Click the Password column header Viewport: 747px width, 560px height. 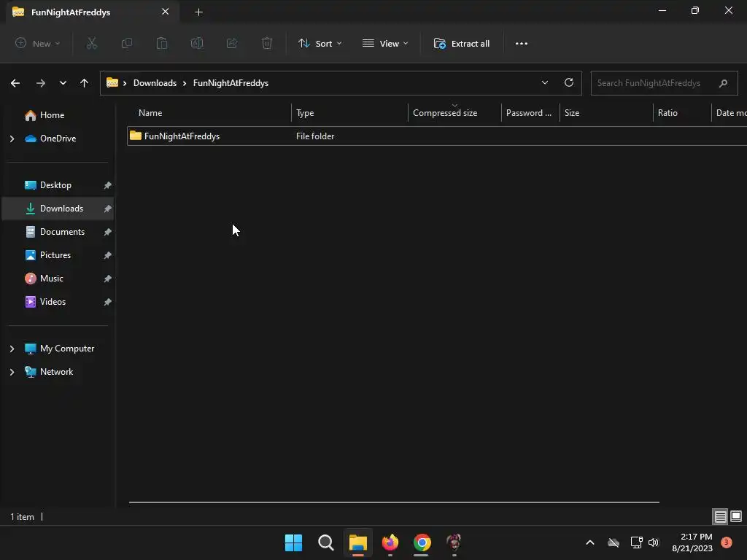tap(530, 113)
